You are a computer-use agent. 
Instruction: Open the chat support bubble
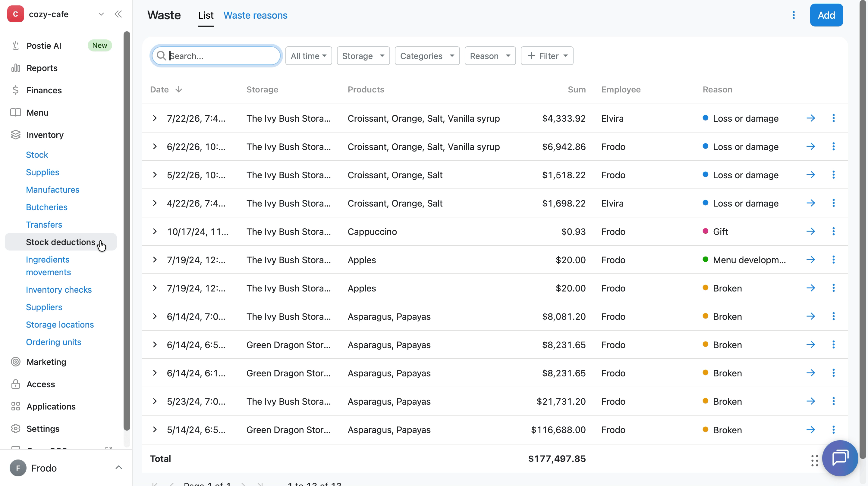pyautogui.click(x=840, y=458)
